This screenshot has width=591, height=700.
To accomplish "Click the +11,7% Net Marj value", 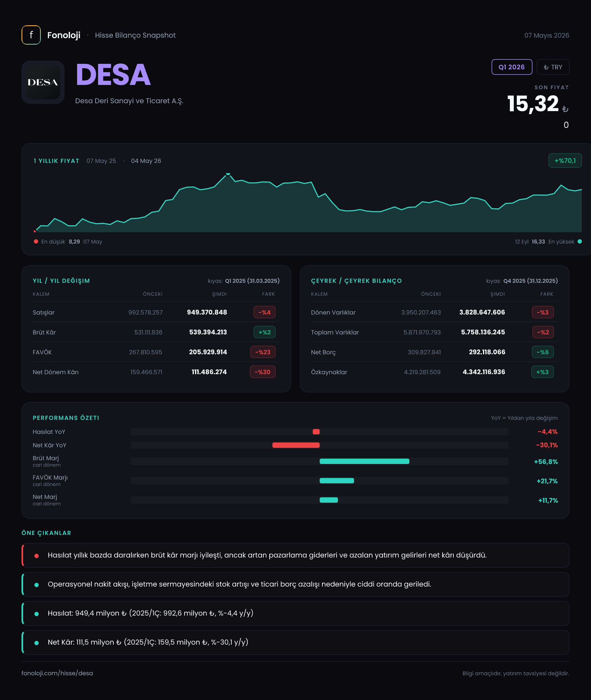I will tap(548, 500).
